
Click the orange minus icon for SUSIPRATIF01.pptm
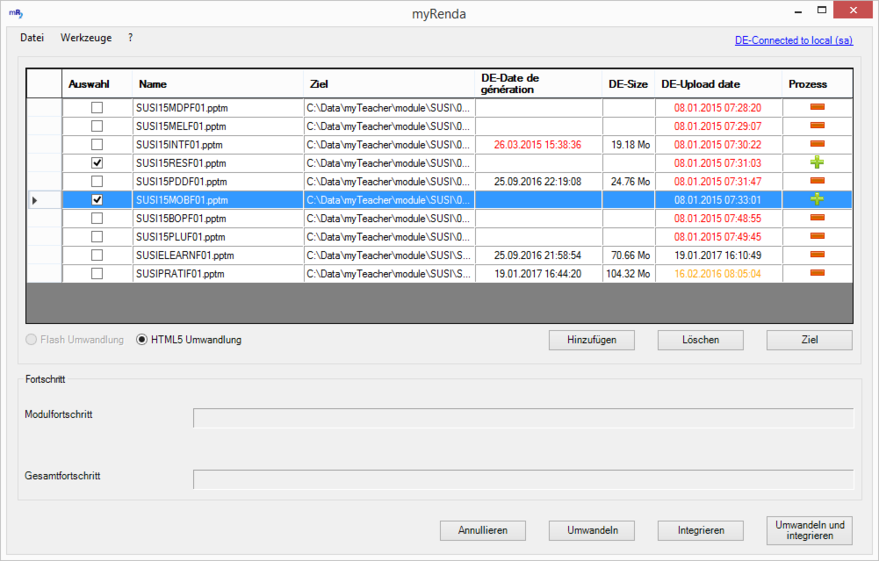[817, 273]
